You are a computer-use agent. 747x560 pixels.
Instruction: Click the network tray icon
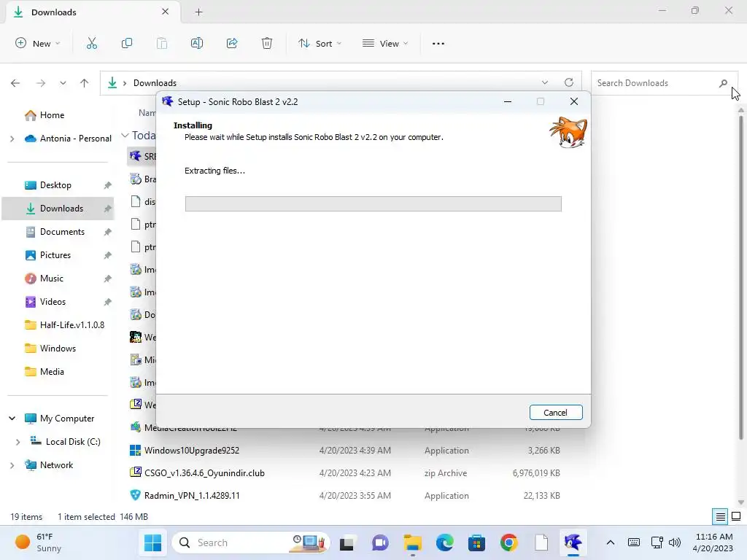(x=657, y=542)
